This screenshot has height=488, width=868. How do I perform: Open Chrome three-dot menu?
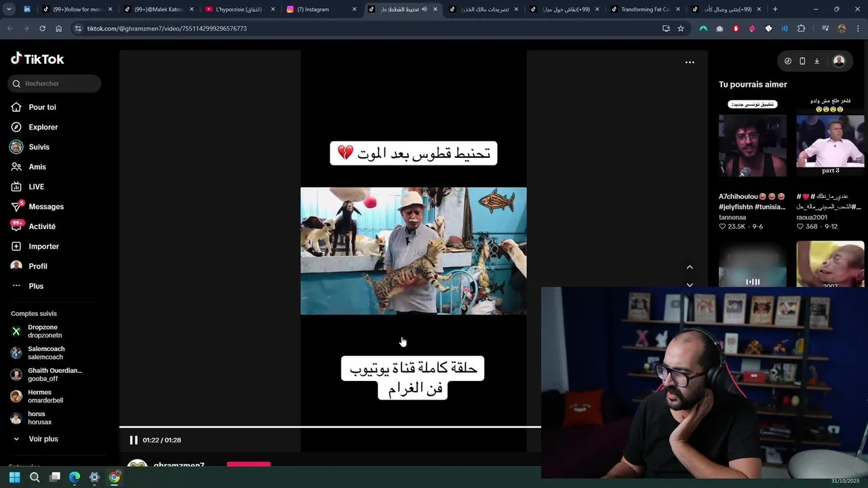(859, 28)
